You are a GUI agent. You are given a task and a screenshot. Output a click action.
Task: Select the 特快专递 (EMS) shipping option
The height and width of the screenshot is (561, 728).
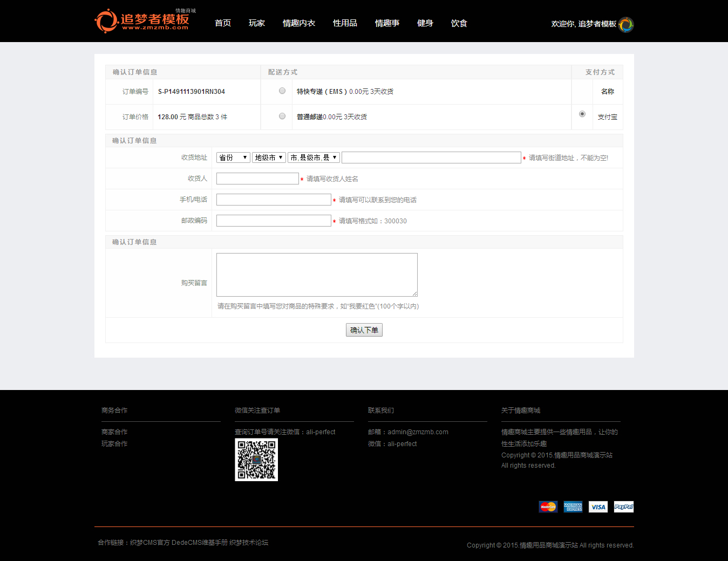coord(282,91)
